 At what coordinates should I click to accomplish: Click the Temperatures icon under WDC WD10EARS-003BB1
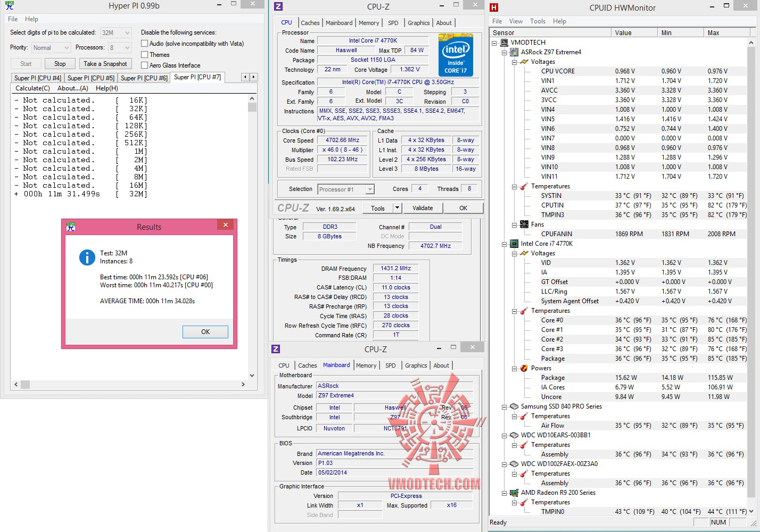click(524, 445)
